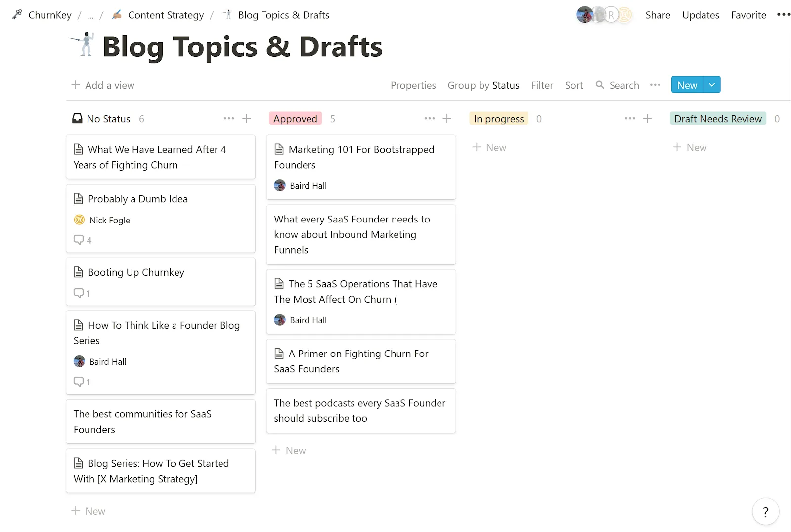This screenshot has width=791, height=532.
Task: Click the R collaborator avatar
Action: point(611,15)
